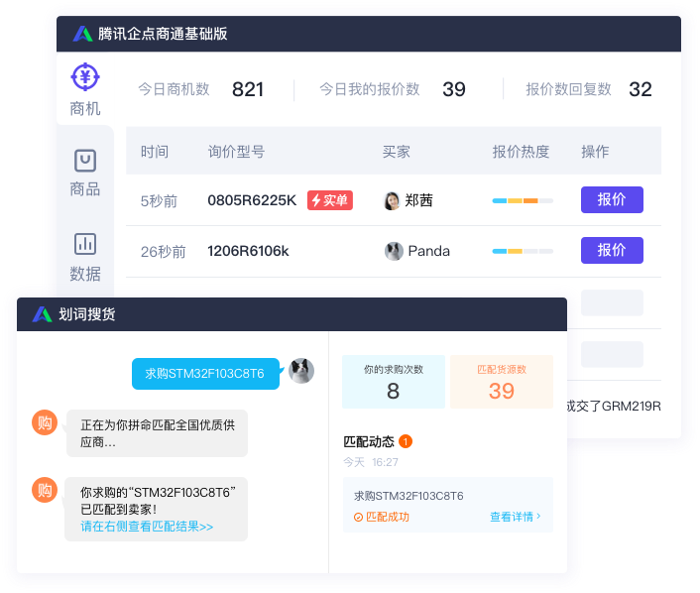Open the 数据 sidebar tab
Screen dimensions: 700x593
click(85, 257)
